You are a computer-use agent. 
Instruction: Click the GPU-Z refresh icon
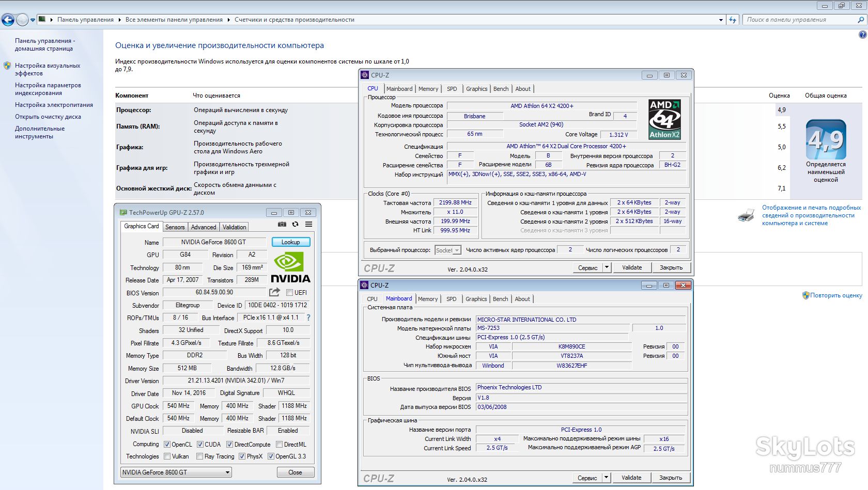pyautogui.click(x=296, y=225)
